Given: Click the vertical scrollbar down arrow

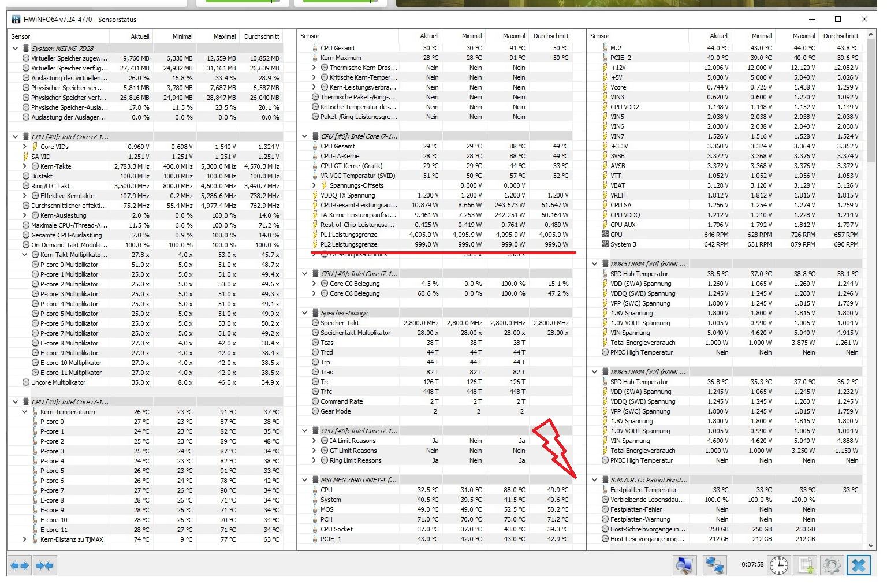Looking at the screenshot, I should tap(871, 545).
